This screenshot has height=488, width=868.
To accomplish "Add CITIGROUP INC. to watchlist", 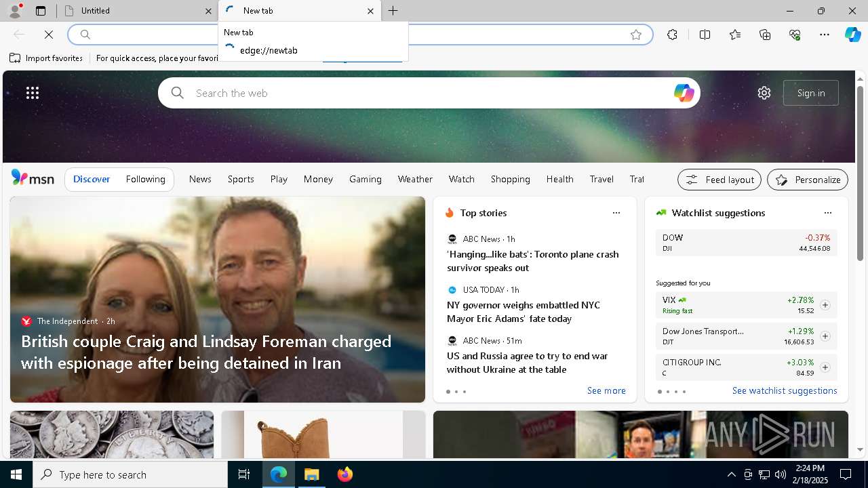I will 825,367.
